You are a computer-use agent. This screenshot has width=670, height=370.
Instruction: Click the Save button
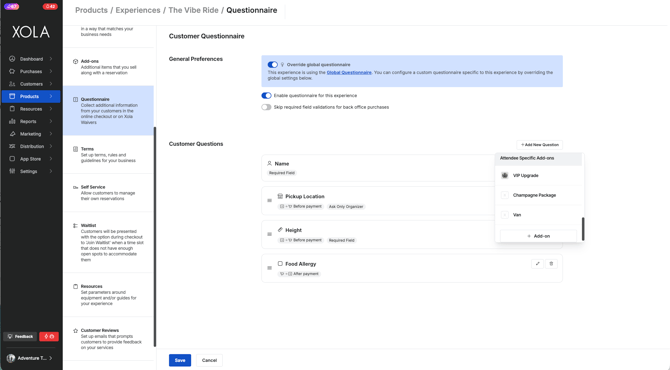[180, 360]
